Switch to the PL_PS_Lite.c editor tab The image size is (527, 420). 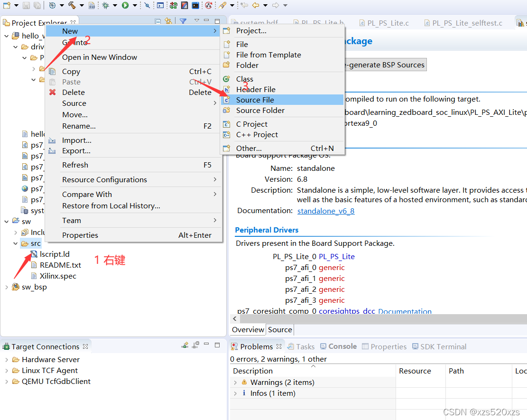[x=384, y=23]
